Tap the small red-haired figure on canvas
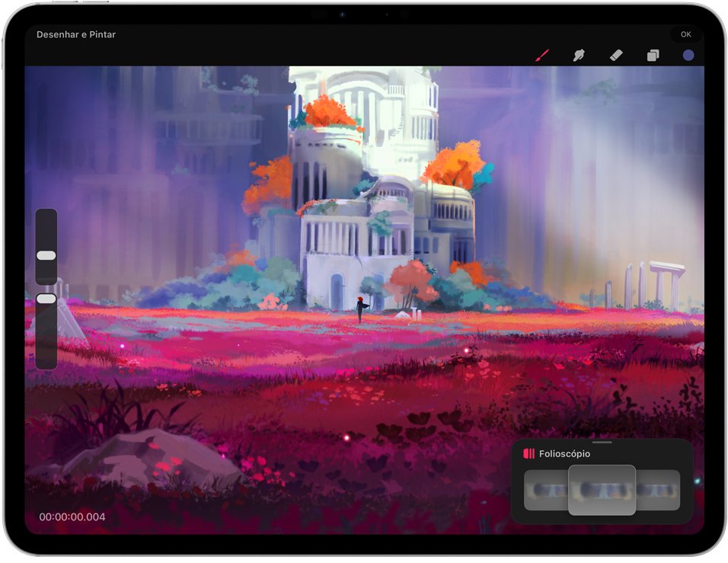Screen dimensions: 728x563 [x=359, y=309]
